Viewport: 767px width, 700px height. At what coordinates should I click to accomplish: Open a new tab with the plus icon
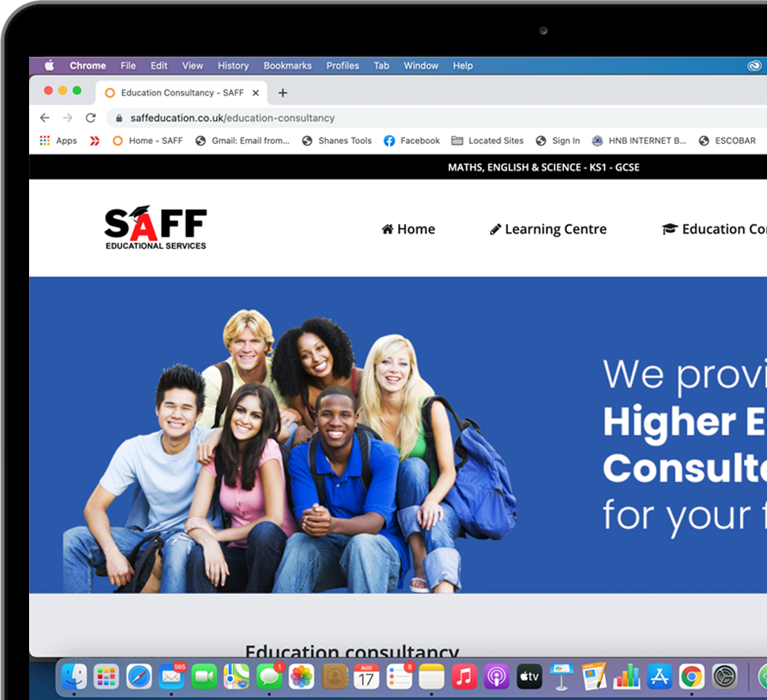tap(282, 93)
